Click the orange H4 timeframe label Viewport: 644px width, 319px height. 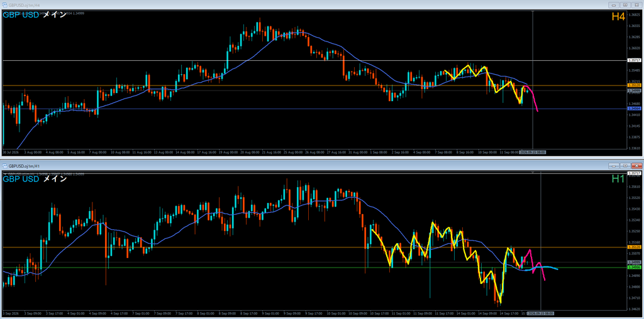pyautogui.click(x=618, y=17)
